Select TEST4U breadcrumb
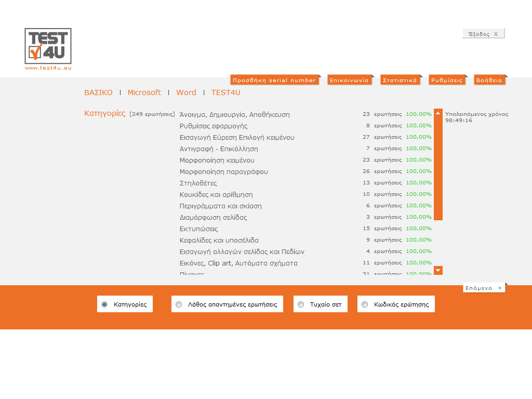 pyautogui.click(x=225, y=92)
